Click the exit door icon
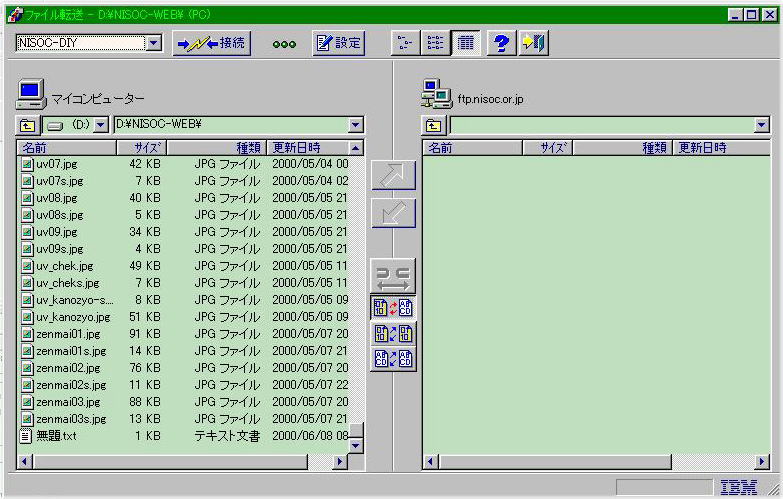Viewport: 783px width, 499px height. [x=533, y=43]
